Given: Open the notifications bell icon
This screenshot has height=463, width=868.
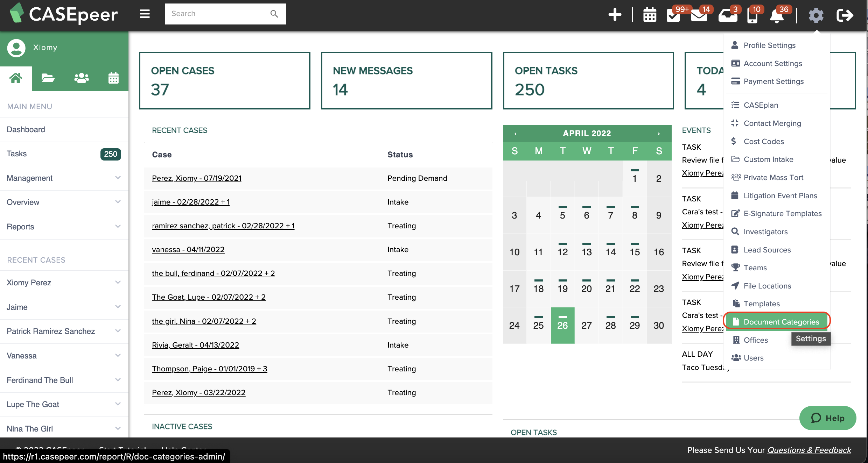Looking at the screenshot, I should (777, 16).
